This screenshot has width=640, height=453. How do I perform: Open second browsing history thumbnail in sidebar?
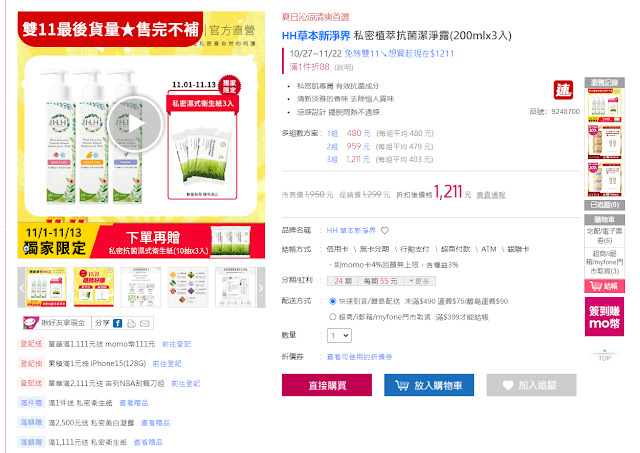click(604, 142)
